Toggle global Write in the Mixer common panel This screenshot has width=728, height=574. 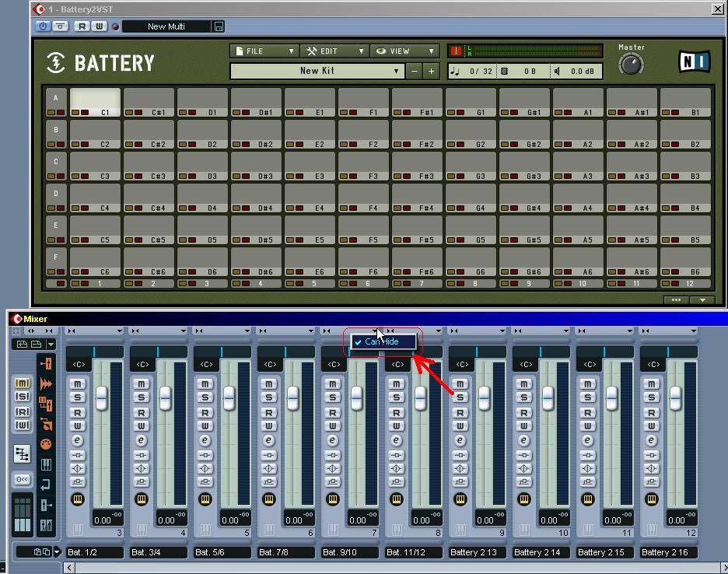pos(23,425)
